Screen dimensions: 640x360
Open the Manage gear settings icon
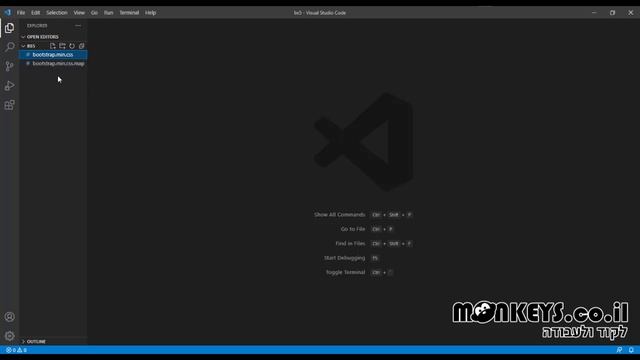(9, 336)
